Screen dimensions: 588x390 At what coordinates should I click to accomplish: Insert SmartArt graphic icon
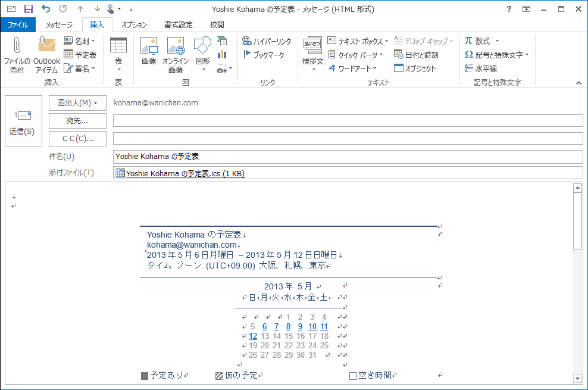click(222, 40)
